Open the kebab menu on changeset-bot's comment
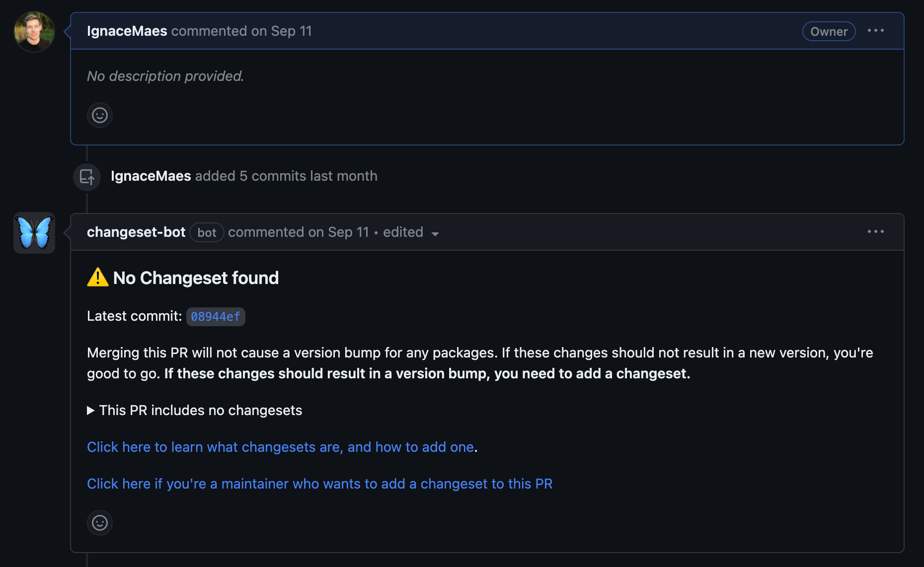The height and width of the screenshot is (567, 924). pos(876,231)
